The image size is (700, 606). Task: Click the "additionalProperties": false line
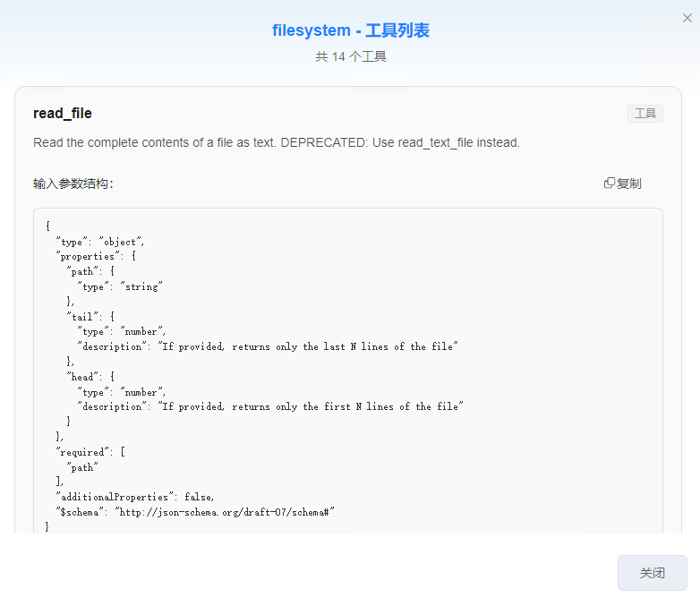pos(134,497)
